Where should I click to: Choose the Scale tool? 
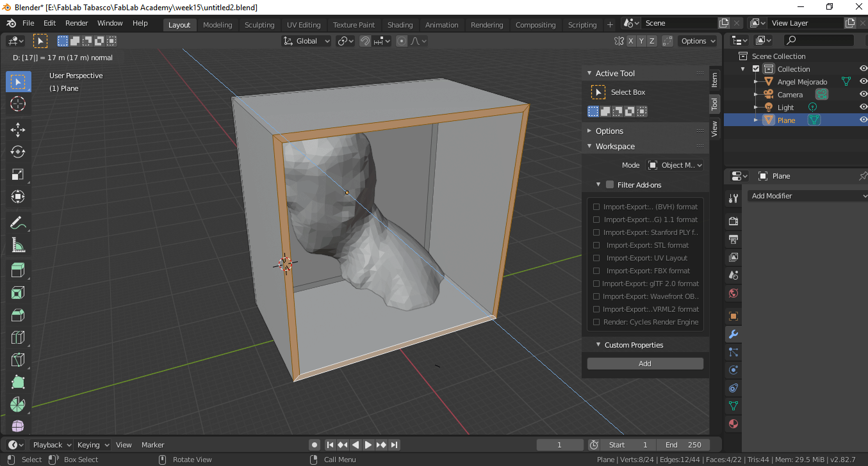click(x=18, y=174)
